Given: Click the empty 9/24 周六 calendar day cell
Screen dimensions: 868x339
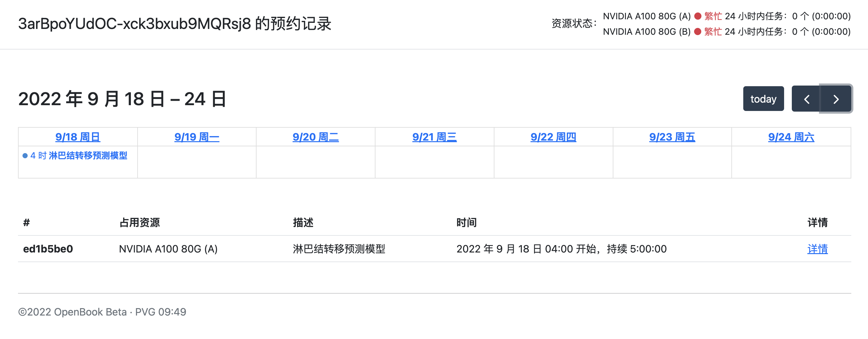Looking at the screenshot, I should tap(791, 162).
